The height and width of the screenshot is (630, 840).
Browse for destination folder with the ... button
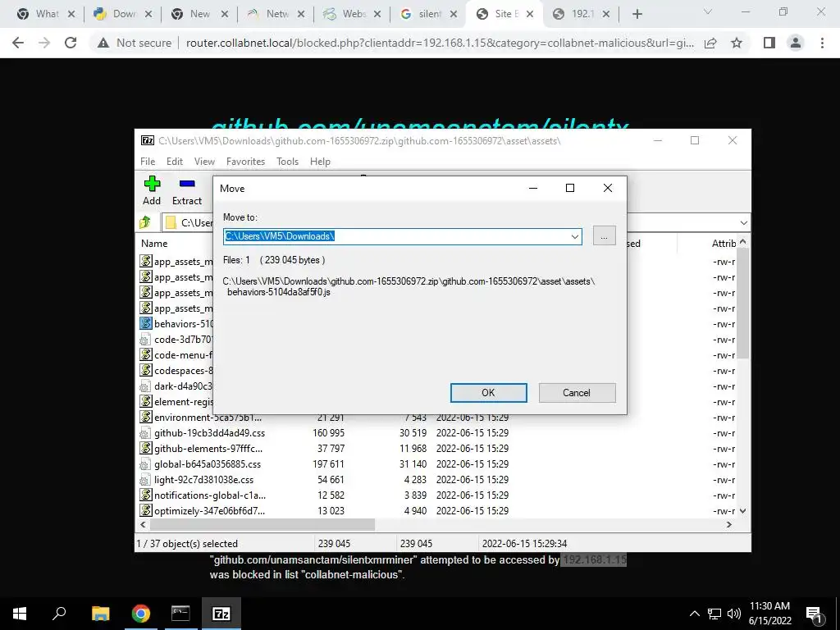[605, 235]
